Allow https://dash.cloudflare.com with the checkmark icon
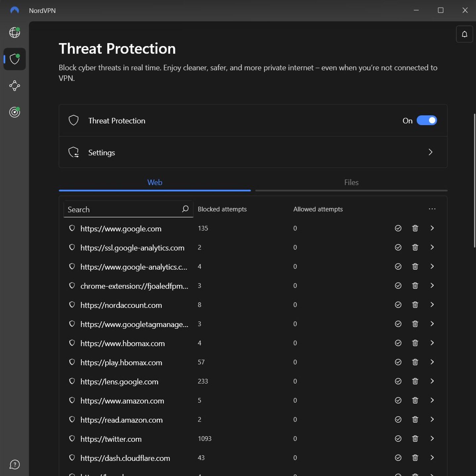The height and width of the screenshot is (476, 476). point(398,458)
